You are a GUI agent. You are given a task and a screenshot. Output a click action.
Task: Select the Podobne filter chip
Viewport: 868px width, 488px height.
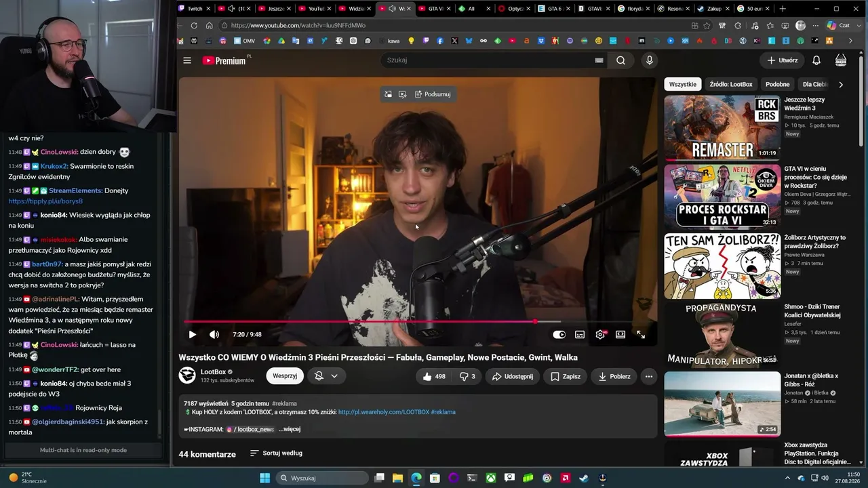[778, 84]
